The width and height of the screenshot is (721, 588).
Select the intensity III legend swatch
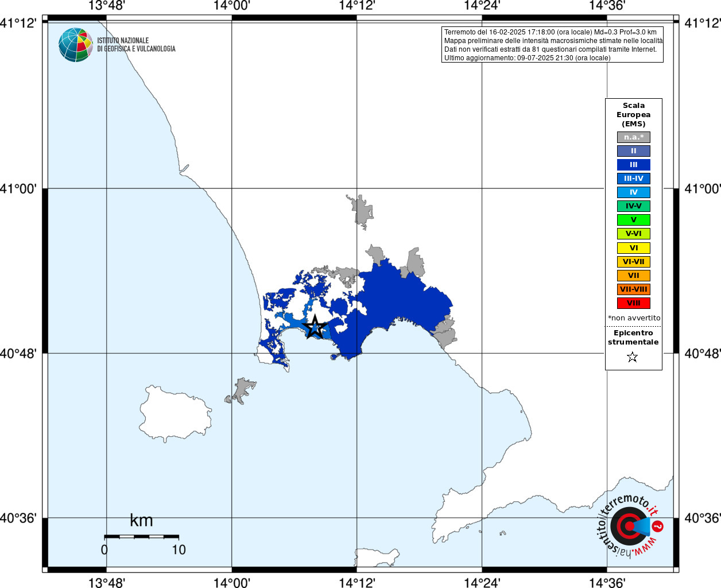[x=634, y=165]
